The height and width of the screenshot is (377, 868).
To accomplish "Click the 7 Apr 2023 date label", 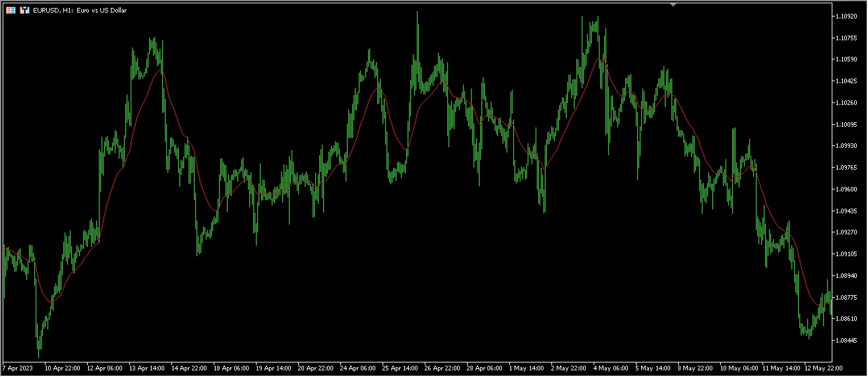I will [x=18, y=368].
